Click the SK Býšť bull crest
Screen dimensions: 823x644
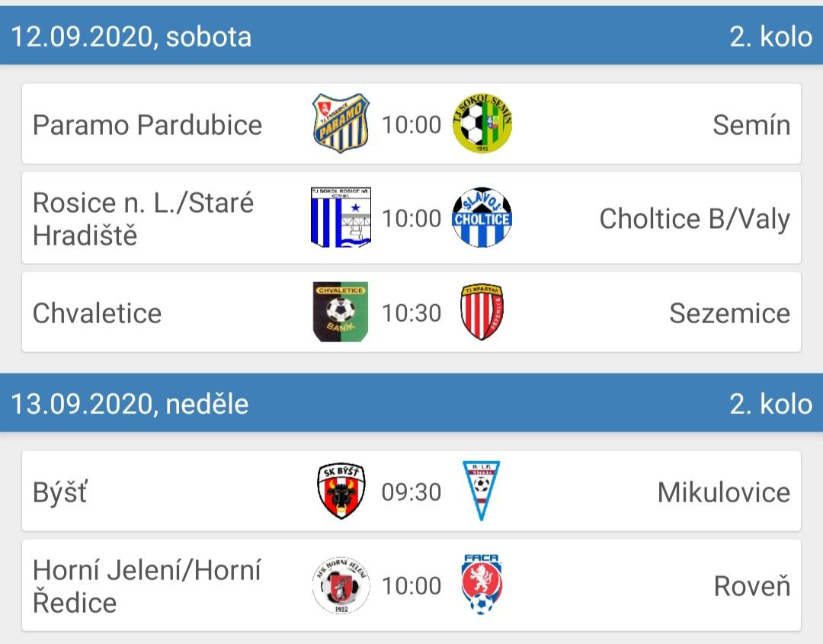point(341,492)
